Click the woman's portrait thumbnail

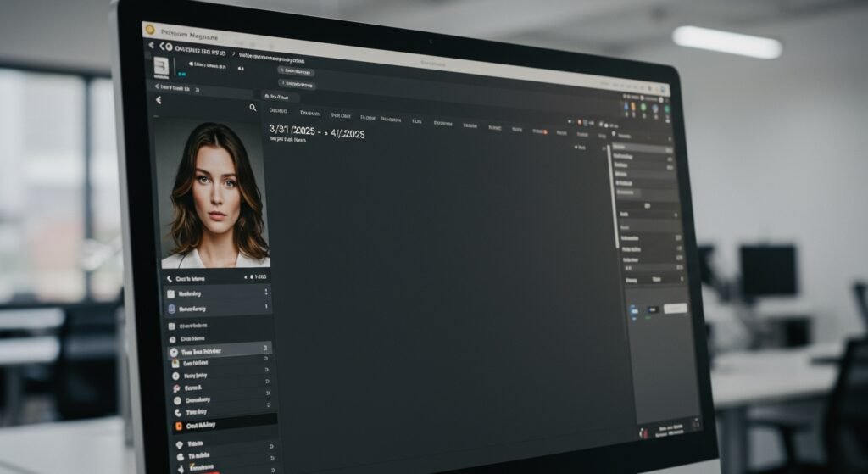[214, 194]
